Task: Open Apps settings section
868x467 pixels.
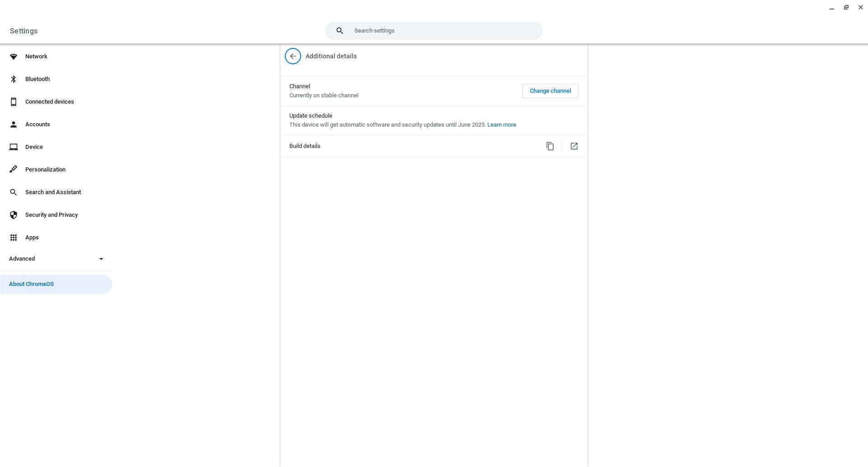Action: point(57,238)
